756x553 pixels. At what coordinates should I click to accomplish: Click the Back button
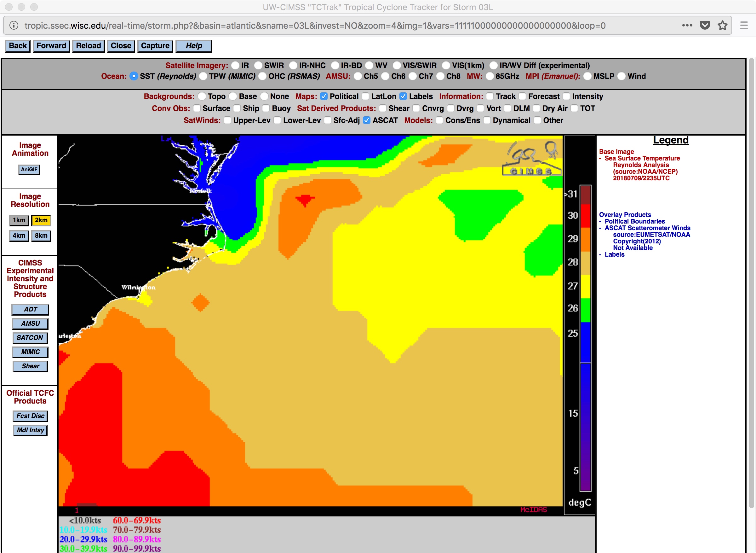[18, 46]
